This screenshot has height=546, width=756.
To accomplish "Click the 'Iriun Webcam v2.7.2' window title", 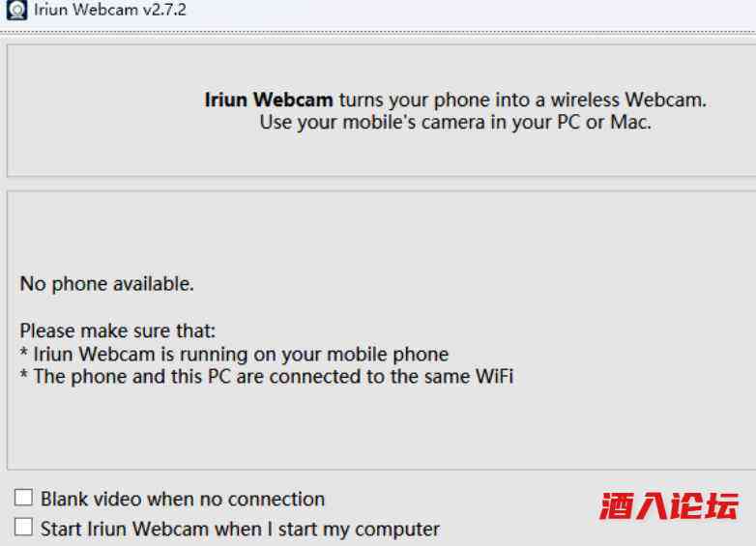I will point(110,10).
